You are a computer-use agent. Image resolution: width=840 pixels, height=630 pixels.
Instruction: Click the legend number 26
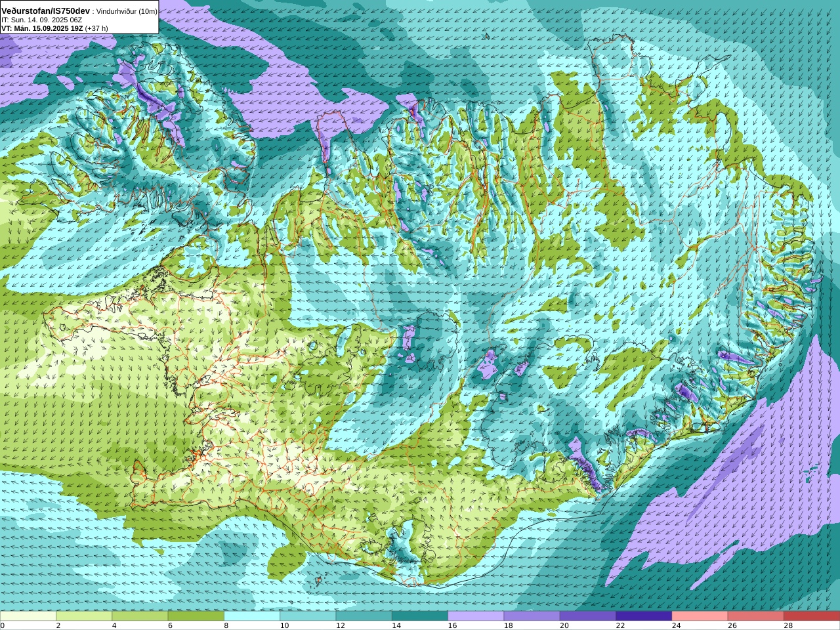(732, 625)
